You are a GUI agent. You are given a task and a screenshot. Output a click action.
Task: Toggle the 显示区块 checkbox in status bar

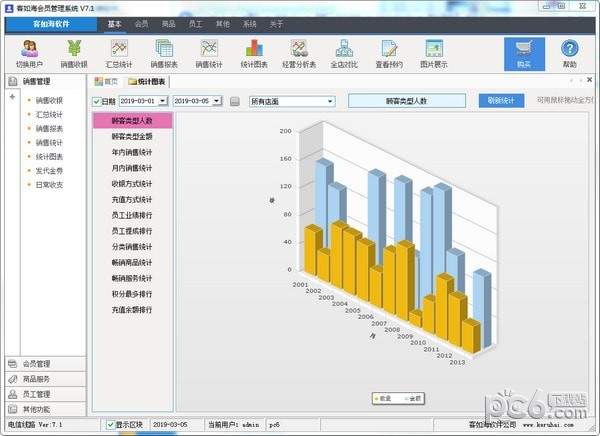click(x=111, y=425)
